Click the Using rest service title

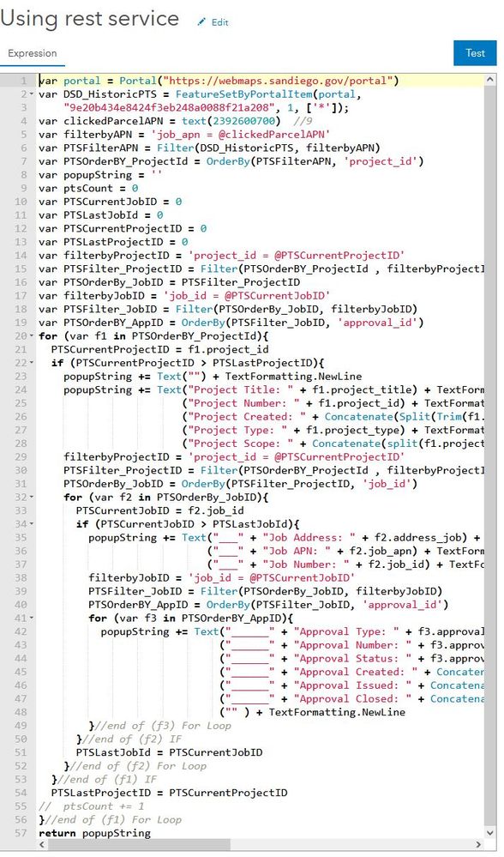click(x=89, y=18)
